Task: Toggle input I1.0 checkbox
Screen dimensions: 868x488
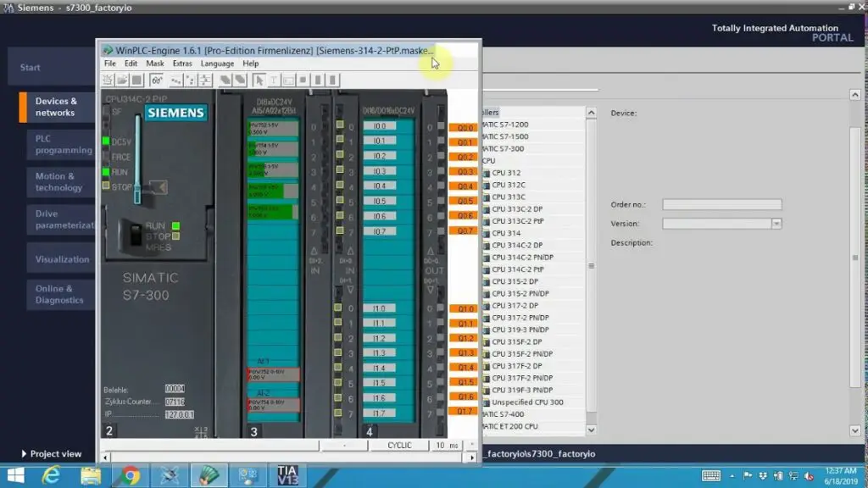Action: (338, 308)
